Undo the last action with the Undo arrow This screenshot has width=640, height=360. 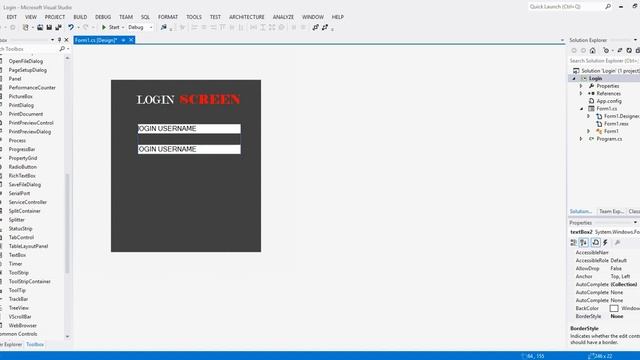coord(71,27)
